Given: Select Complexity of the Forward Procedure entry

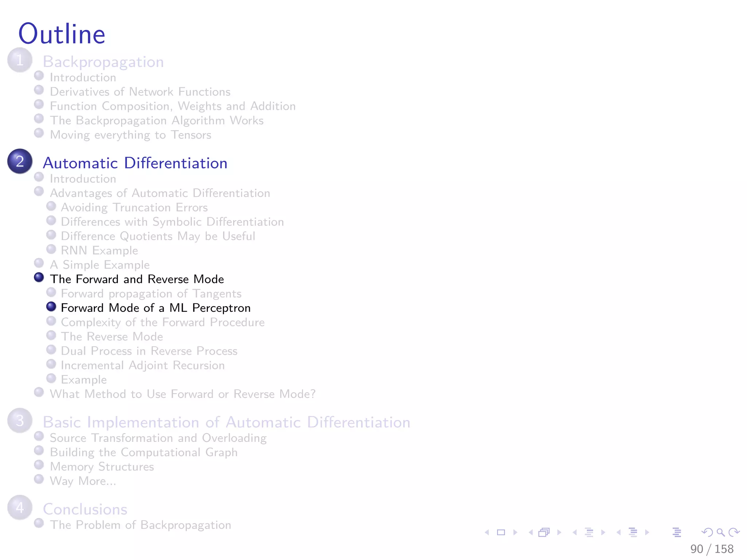Looking at the screenshot, I should (x=163, y=322).
